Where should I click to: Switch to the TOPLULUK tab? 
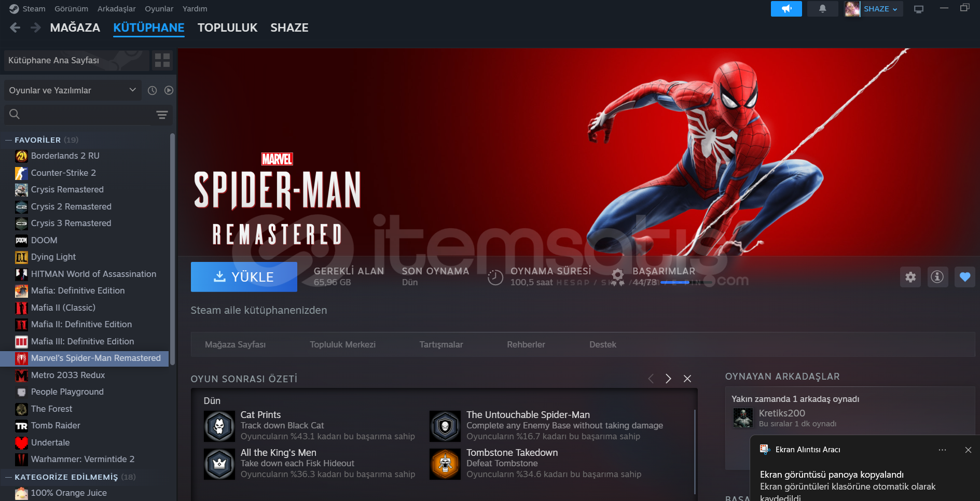[228, 27]
